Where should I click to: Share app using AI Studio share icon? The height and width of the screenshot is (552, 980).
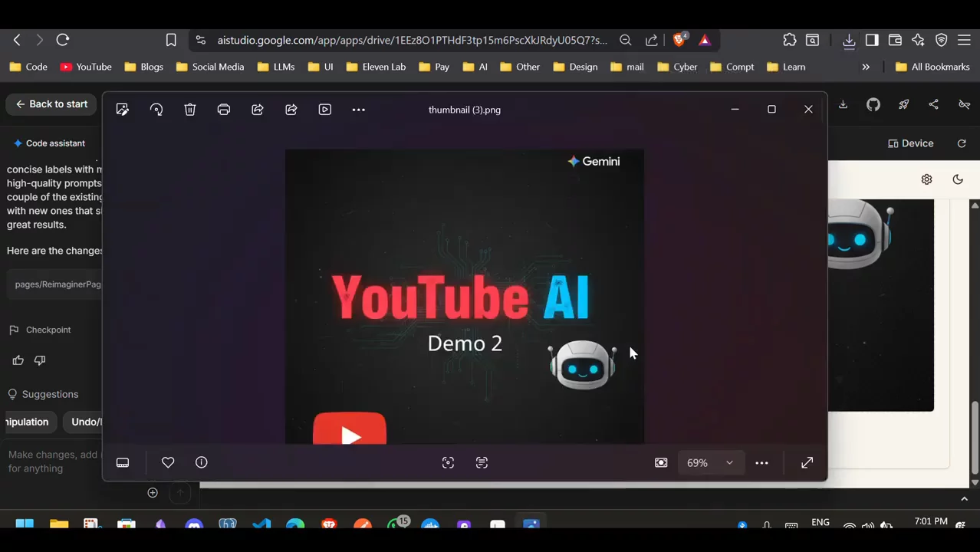tap(933, 104)
